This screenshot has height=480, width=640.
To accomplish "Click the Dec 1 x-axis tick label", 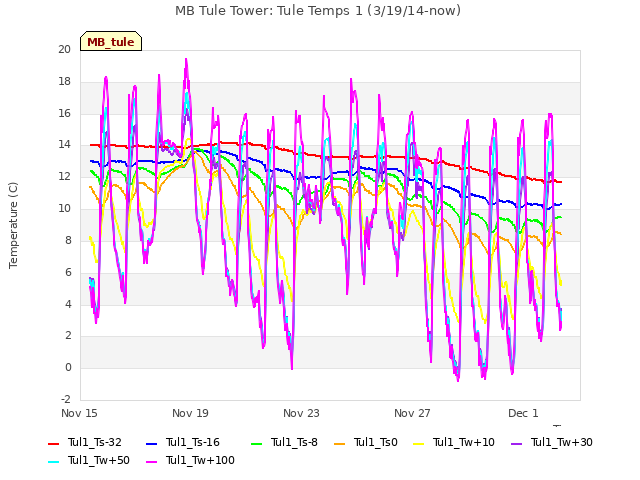I will pyautogui.click(x=523, y=413).
